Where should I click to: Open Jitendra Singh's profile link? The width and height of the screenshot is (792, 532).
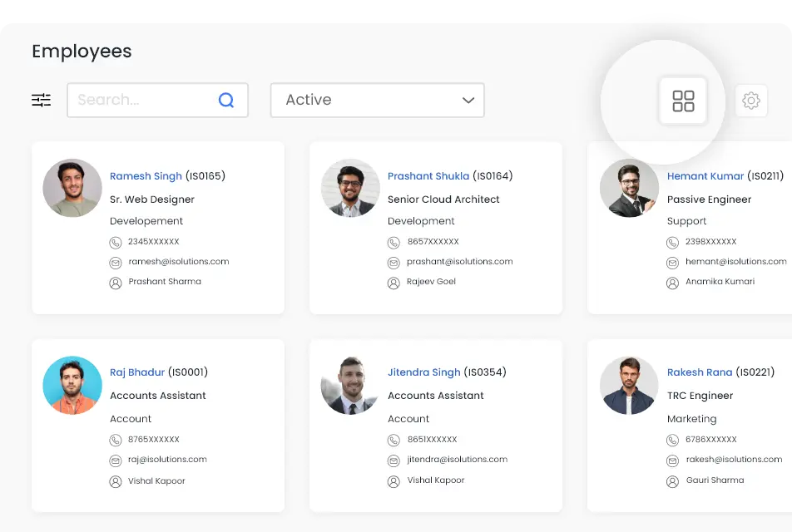423,372
